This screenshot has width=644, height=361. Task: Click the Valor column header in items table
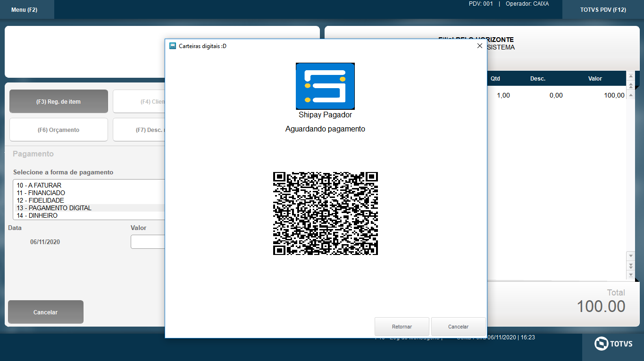click(x=595, y=79)
